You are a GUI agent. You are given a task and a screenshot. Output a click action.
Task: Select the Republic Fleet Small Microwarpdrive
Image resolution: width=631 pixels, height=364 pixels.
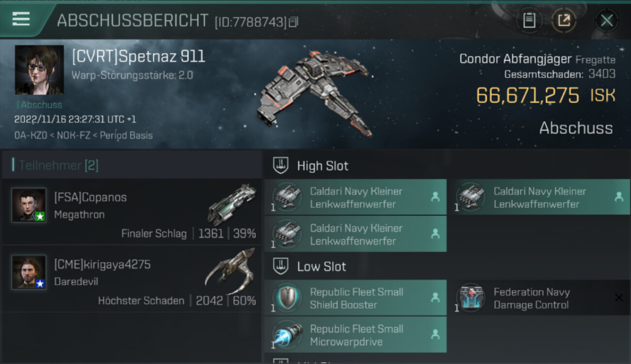point(355,335)
